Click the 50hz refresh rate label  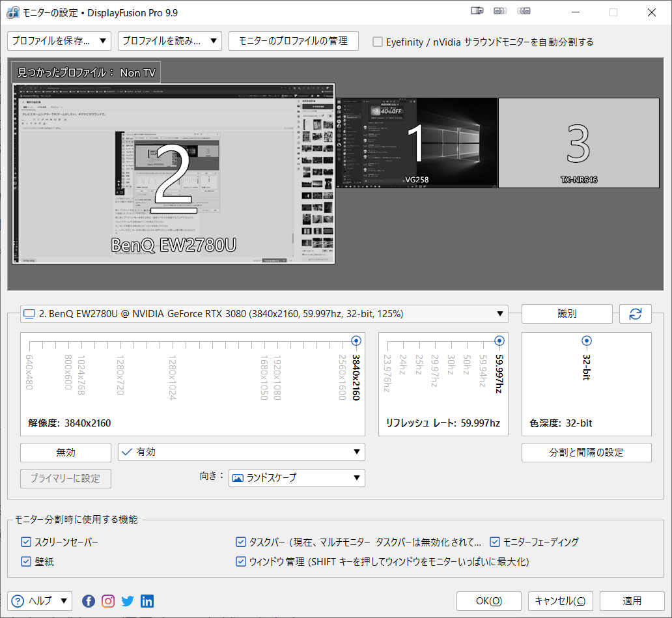(x=467, y=365)
